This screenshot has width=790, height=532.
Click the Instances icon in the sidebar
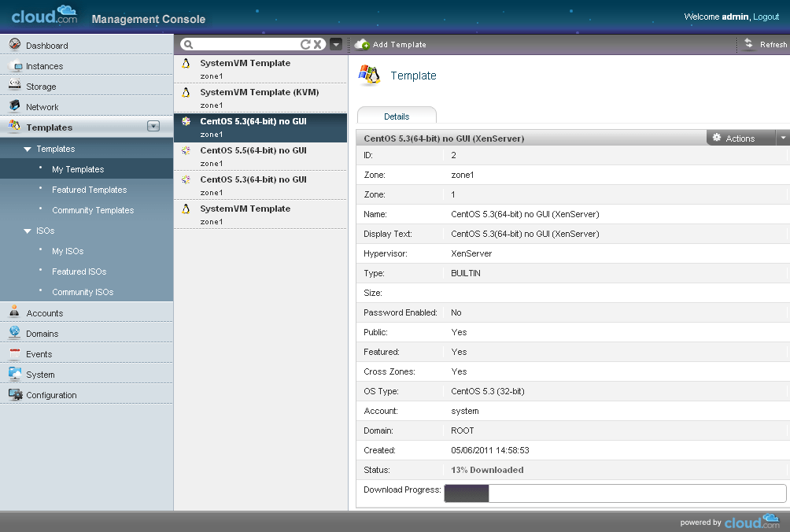tap(15, 65)
